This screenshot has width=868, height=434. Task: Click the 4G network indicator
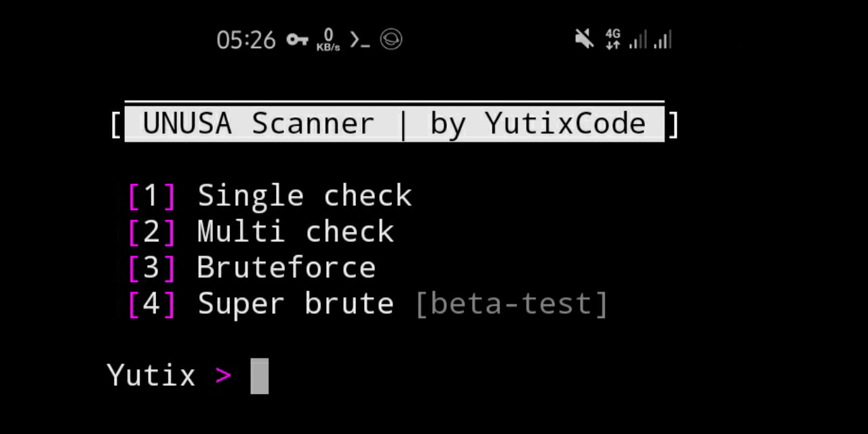tap(613, 34)
